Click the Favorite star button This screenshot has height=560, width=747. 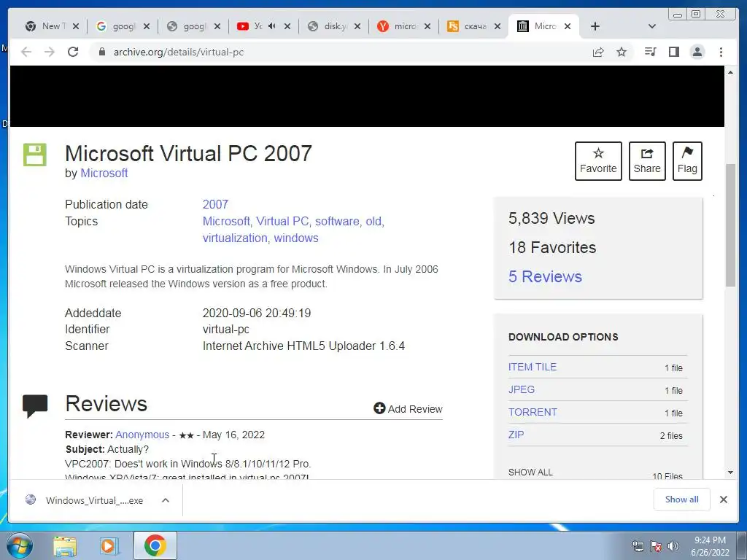(x=598, y=161)
